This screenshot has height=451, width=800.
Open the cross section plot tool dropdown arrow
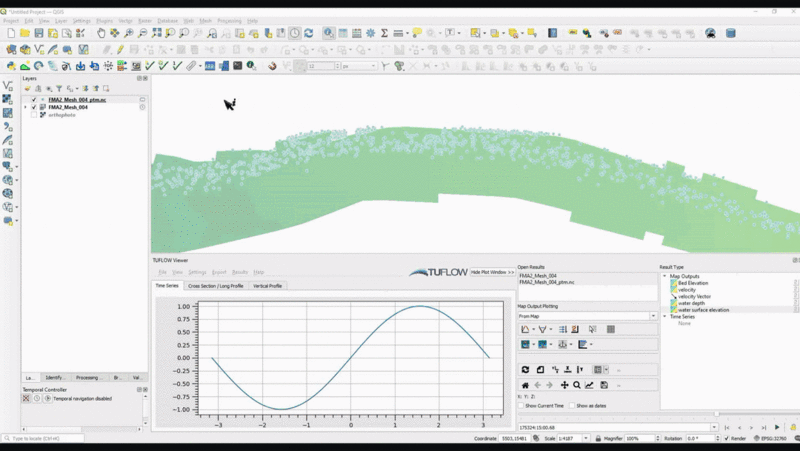click(x=551, y=330)
